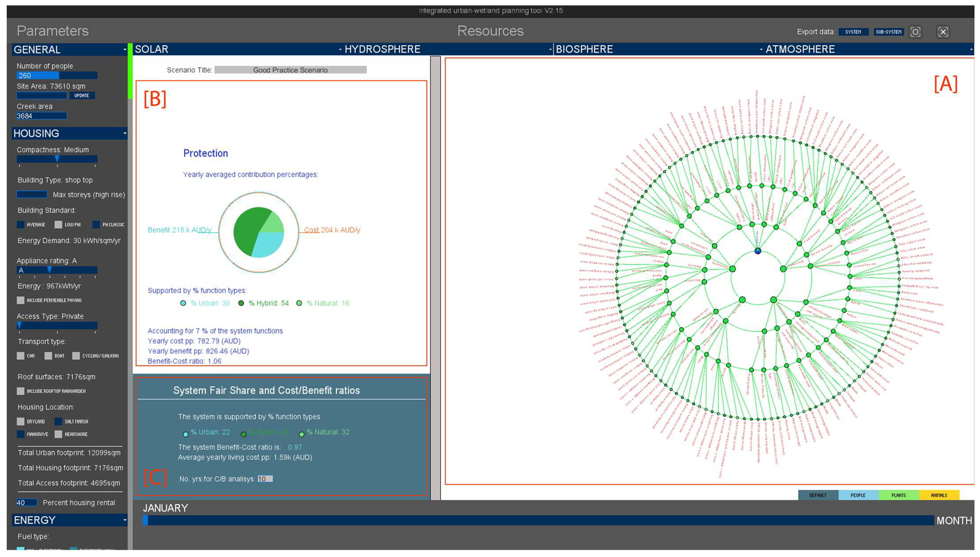Open the HYDROSPHERE resources tab
Image resolution: width=980 pixels, height=557 pixels.
(382, 49)
